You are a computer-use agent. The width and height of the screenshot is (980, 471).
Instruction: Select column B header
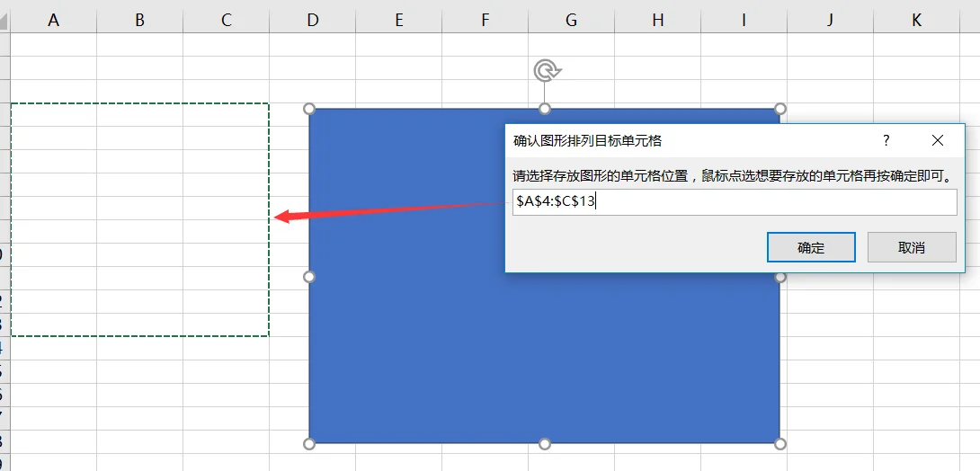140,20
